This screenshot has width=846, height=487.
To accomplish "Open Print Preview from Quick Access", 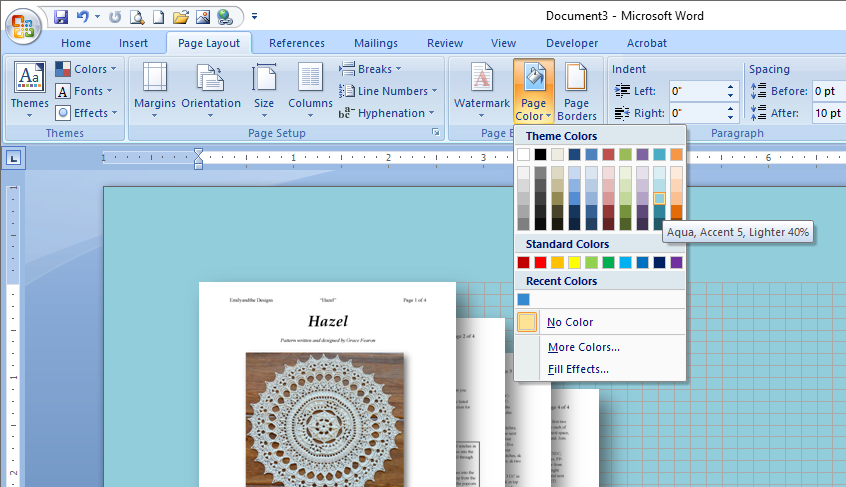I will tap(137, 17).
